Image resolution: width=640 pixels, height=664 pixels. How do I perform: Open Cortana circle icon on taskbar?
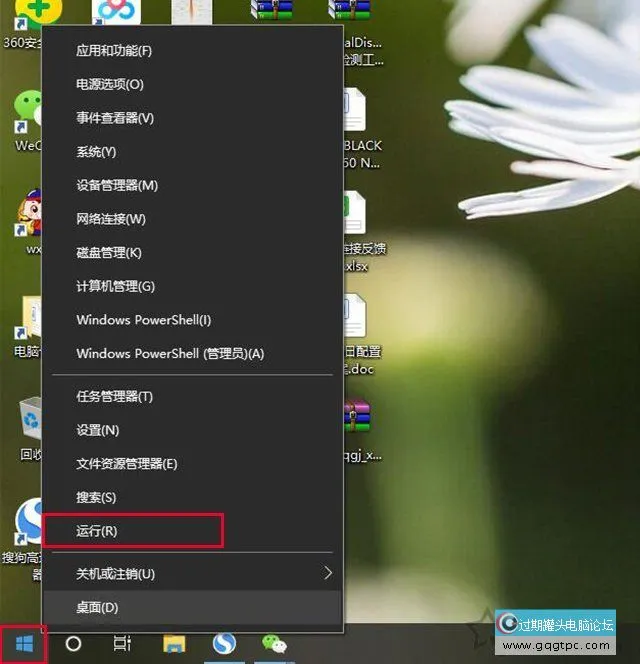point(73,644)
